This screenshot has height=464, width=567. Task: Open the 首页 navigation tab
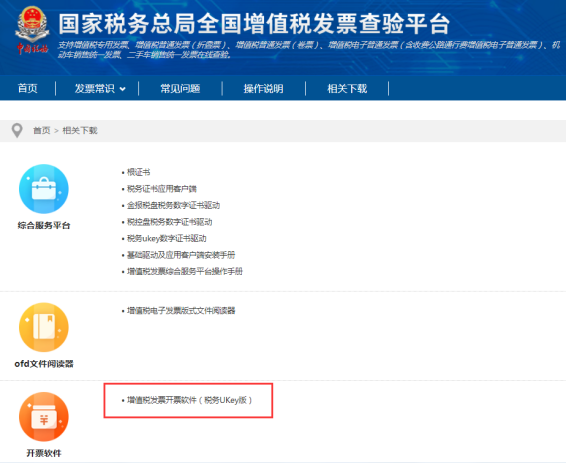pyautogui.click(x=27, y=88)
